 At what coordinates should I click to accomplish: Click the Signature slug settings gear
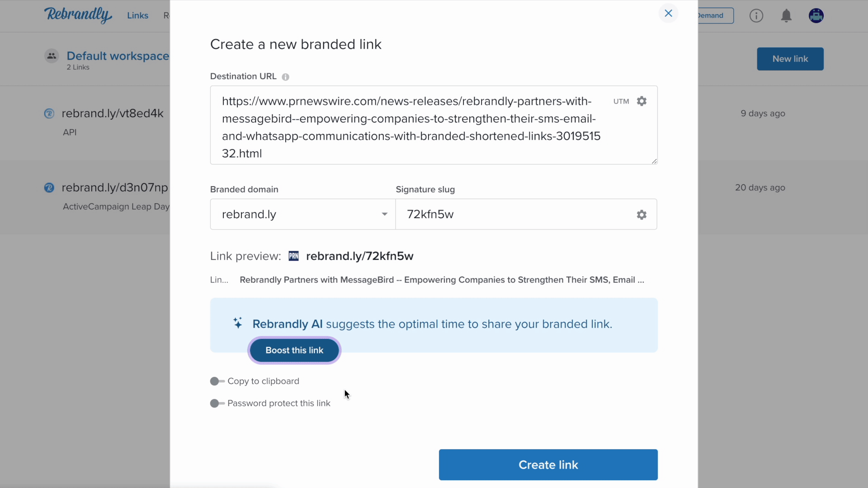point(642,215)
